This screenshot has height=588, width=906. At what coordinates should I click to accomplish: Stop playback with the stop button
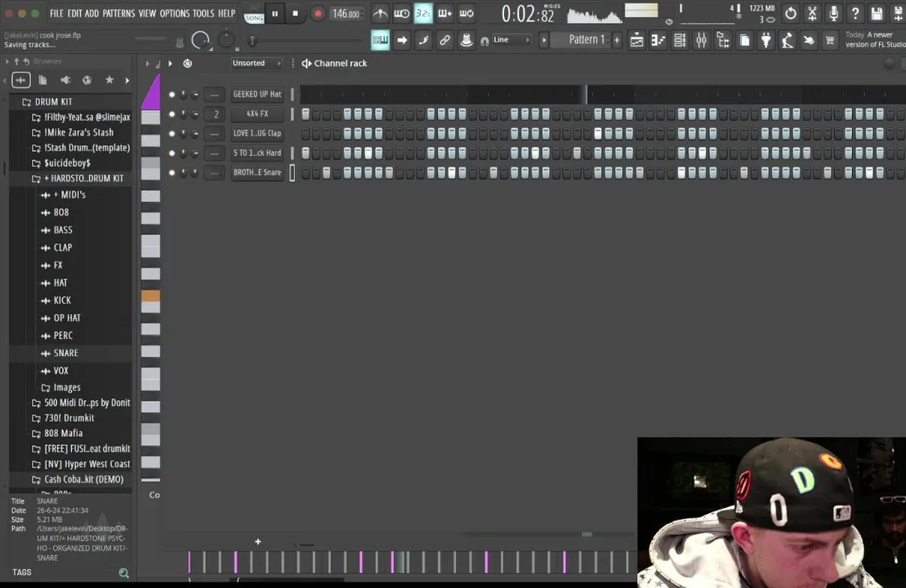[x=295, y=13]
